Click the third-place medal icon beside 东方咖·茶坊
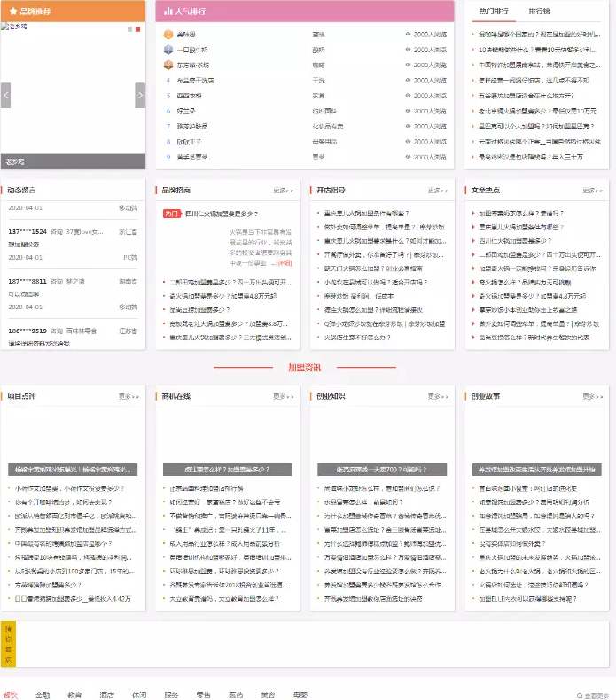This screenshot has width=616, height=700. [x=168, y=65]
